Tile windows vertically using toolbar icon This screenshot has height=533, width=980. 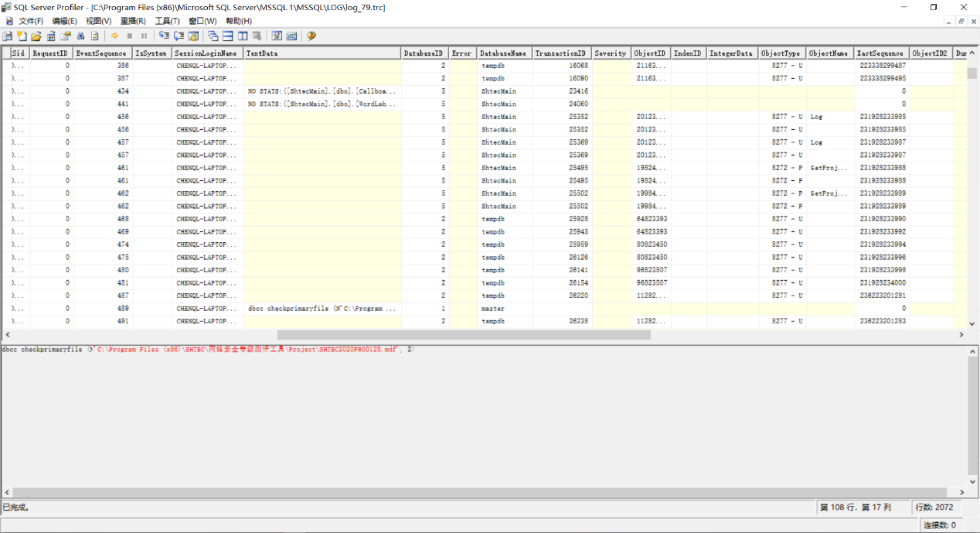[x=243, y=36]
